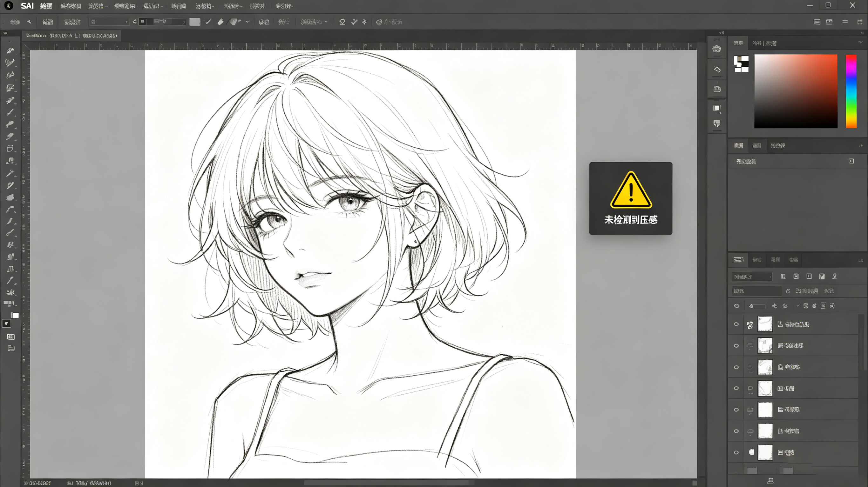868x487 pixels.
Task: Open the 绘画 menu
Action: coord(46,6)
